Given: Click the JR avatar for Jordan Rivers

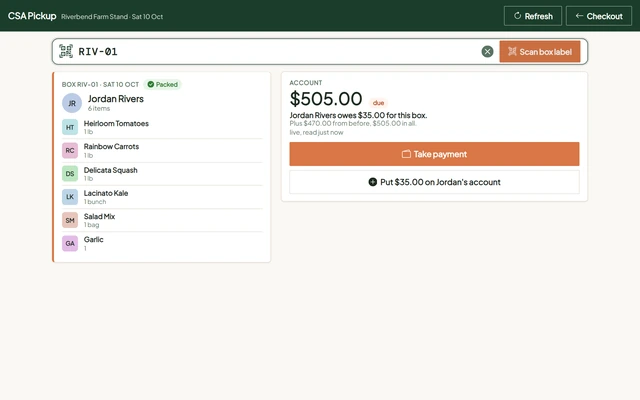Looking at the screenshot, I should click(x=72, y=103).
